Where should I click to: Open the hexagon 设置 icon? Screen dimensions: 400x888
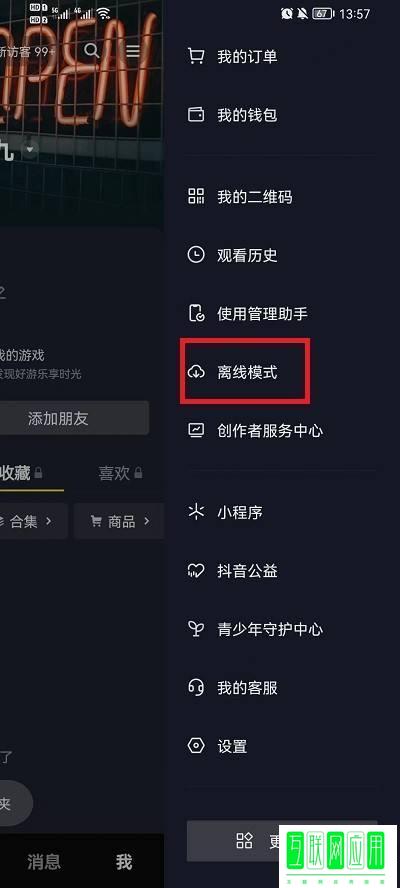pyautogui.click(x=195, y=746)
